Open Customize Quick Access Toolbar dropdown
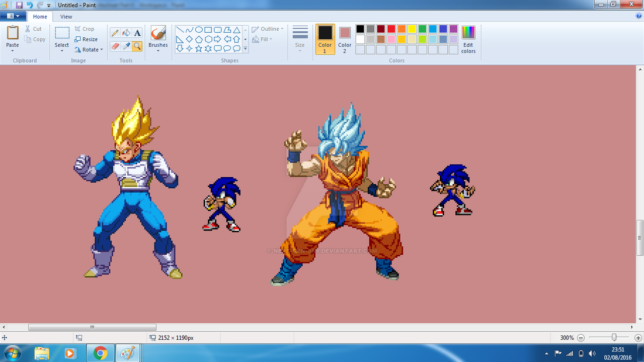The width and height of the screenshot is (644, 362). click(x=49, y=5)
